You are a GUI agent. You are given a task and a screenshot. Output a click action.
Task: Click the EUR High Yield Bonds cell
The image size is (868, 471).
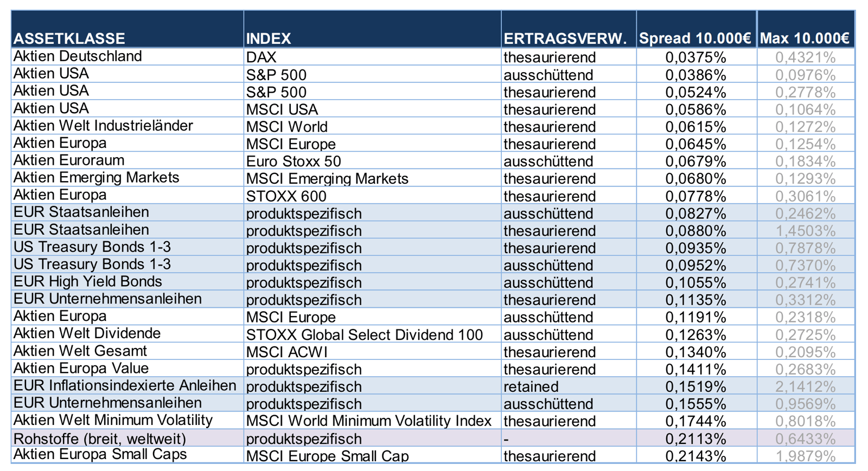(88, 282)
